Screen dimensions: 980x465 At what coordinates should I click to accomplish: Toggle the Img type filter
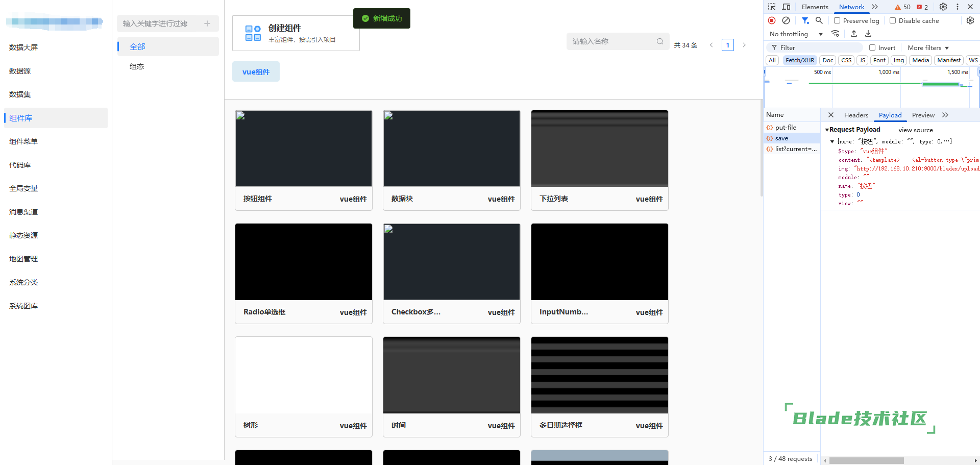point(899,60)
